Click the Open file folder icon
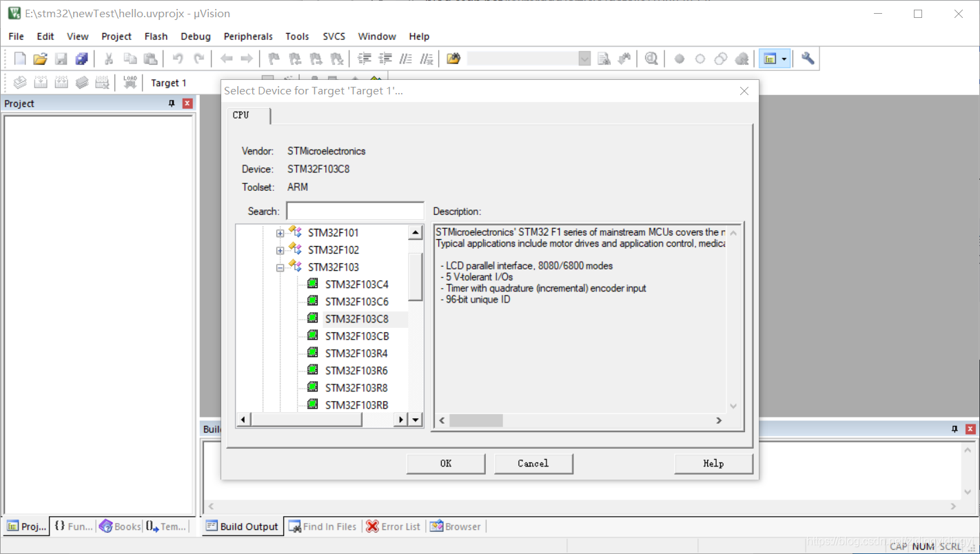 (41, 59)
